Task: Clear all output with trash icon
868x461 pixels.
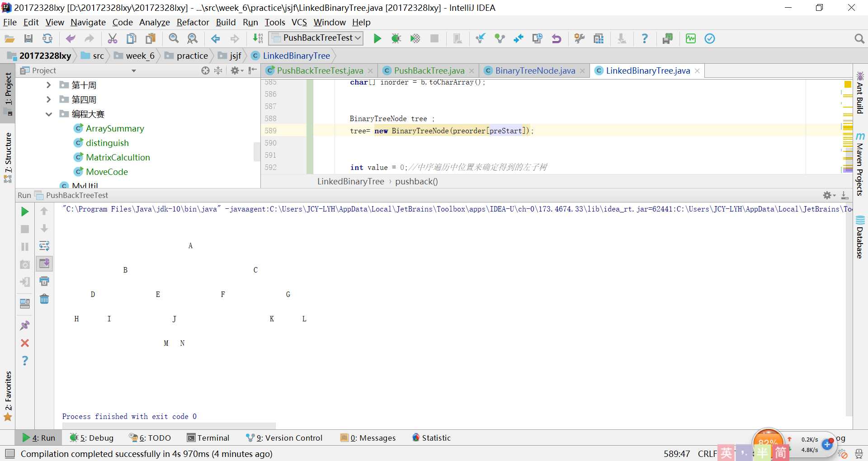Action: point(44,299)
